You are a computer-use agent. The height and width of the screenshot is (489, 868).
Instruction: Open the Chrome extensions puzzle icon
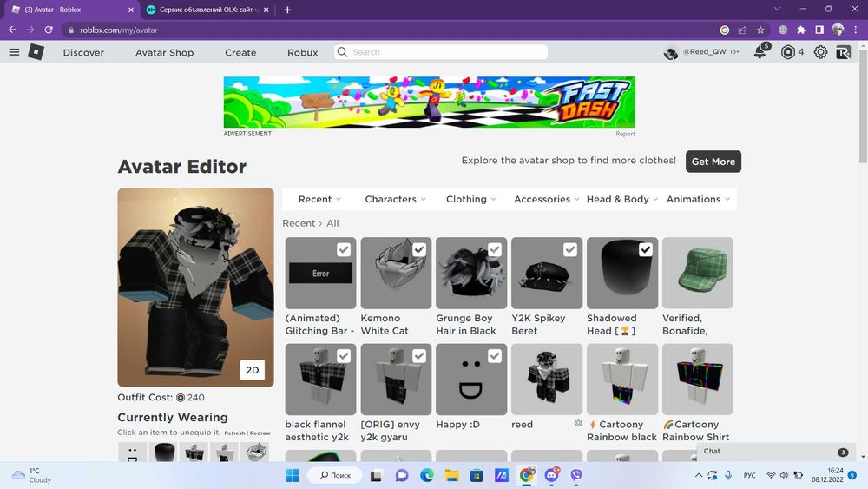[801, 30]
